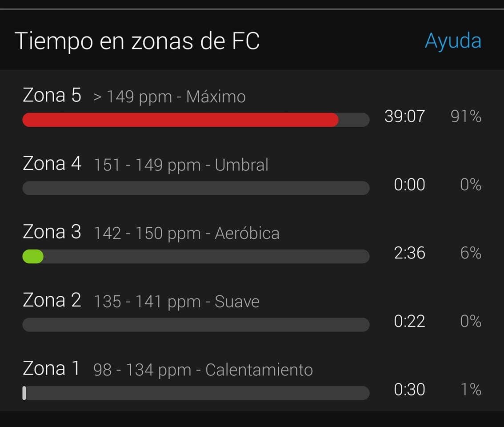This screenshot has width=504, height=427.
Task: Click the Zona 1 Calentamiento progress bar
Action: 196,393
